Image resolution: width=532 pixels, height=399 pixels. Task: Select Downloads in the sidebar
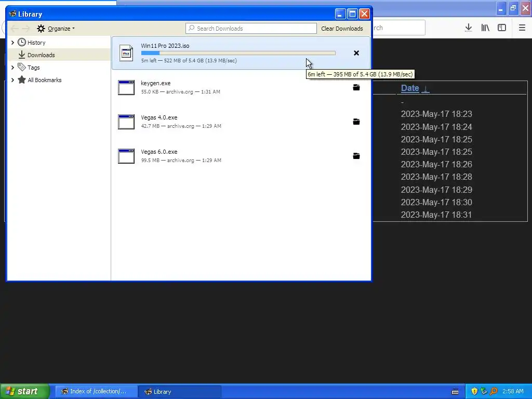pyautogui.click(x=41, y=55)
